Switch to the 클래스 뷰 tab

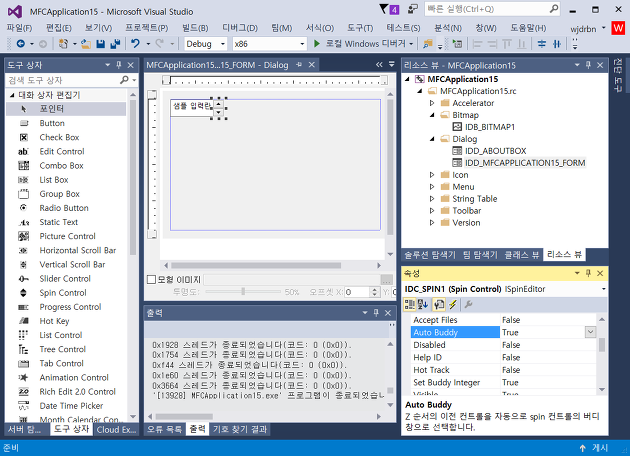click(522, 254)
